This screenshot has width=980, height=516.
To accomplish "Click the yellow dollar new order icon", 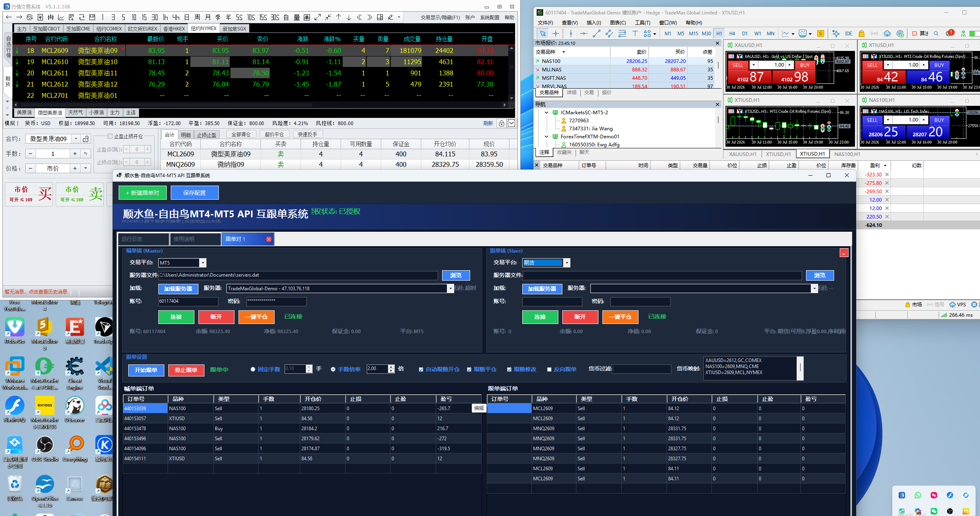I will 820,34.
